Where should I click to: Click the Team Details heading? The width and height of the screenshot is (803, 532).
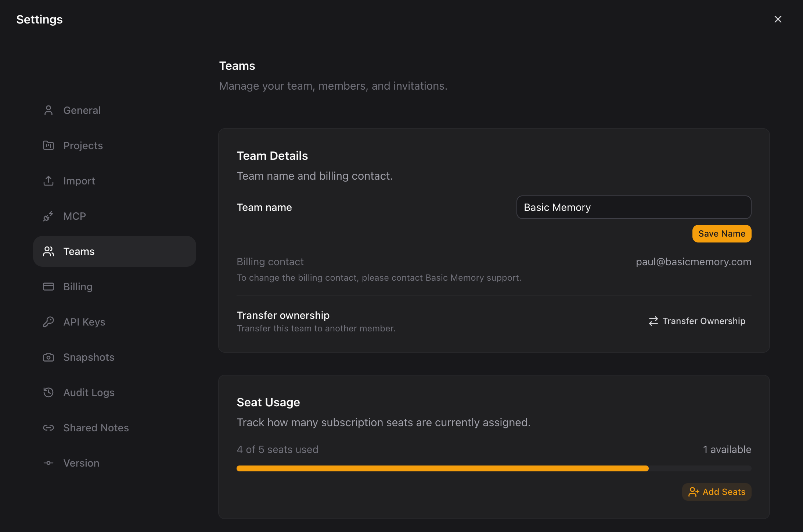click(x=272, y=156)
